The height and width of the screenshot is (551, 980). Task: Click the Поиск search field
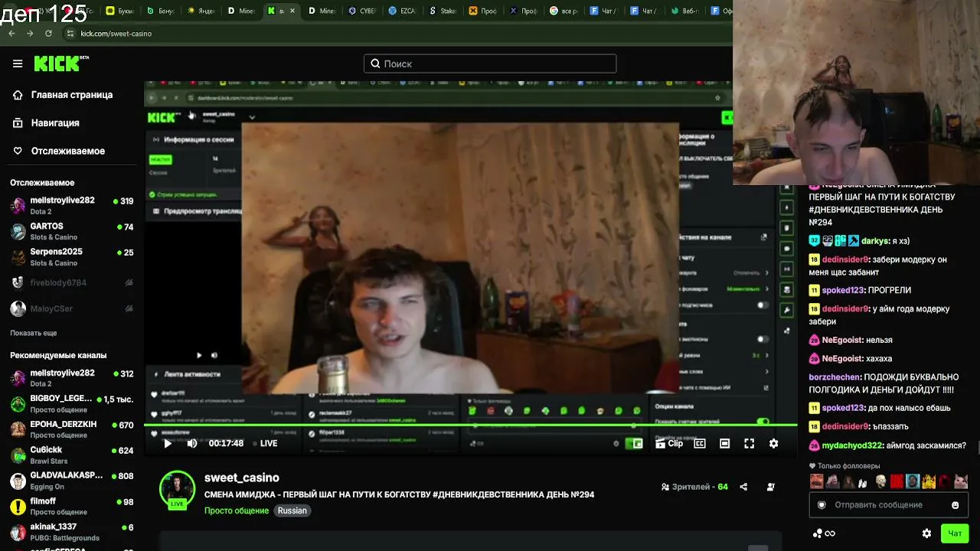point(490,64)
